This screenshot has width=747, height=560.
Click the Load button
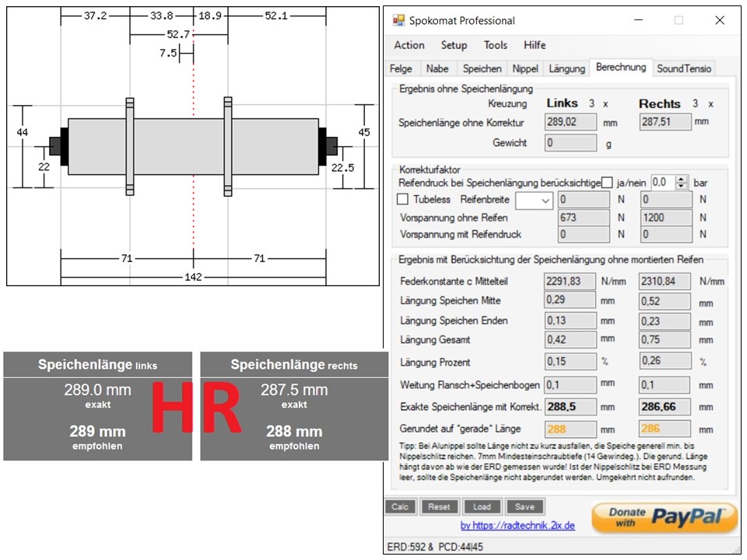pos(482,506)
